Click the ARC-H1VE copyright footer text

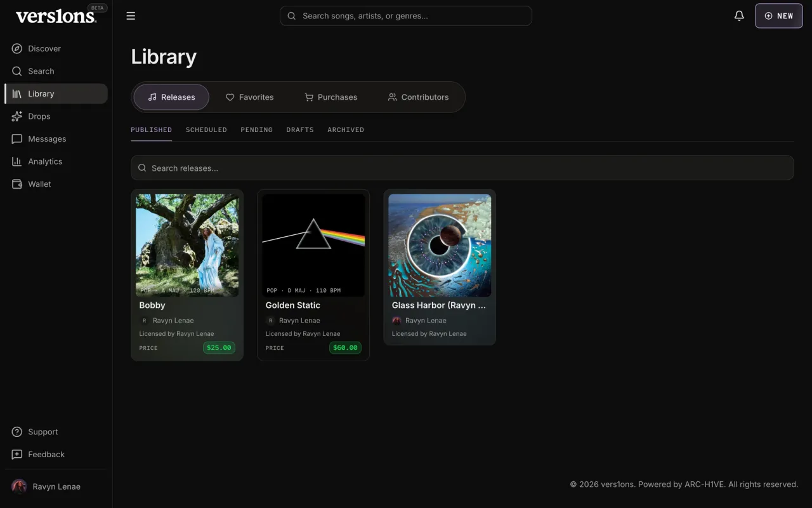[x=684, y=485]
